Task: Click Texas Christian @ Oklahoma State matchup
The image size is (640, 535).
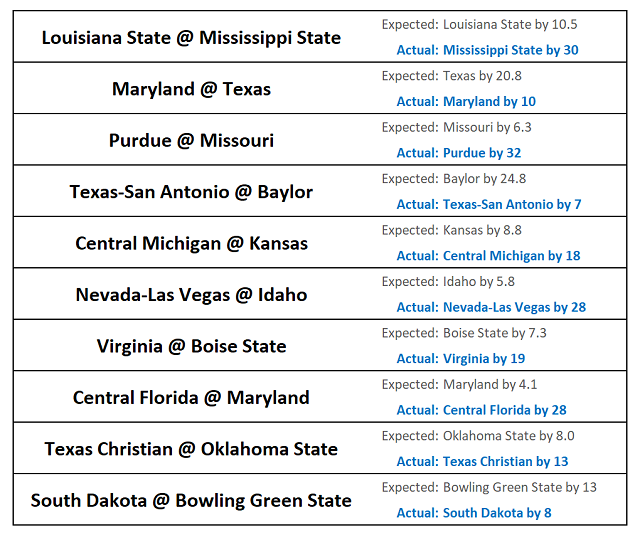Action: point(191,450)
